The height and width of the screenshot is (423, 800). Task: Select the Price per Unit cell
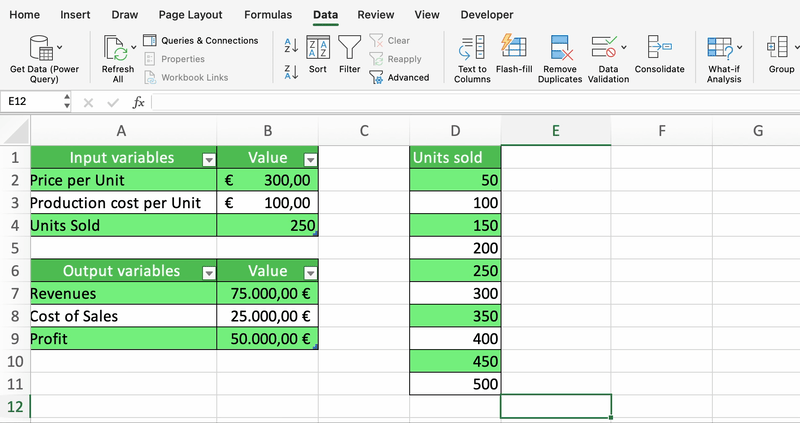pyautogui.click(x=123, y=180)
